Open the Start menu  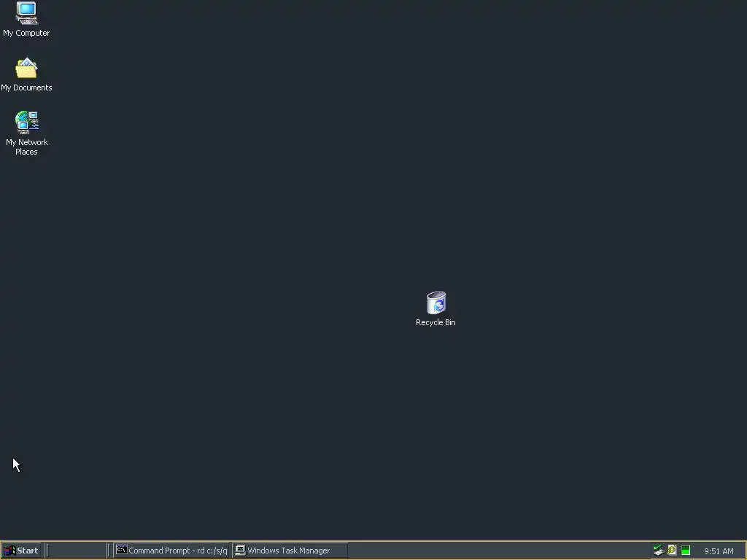pos(21,551)
